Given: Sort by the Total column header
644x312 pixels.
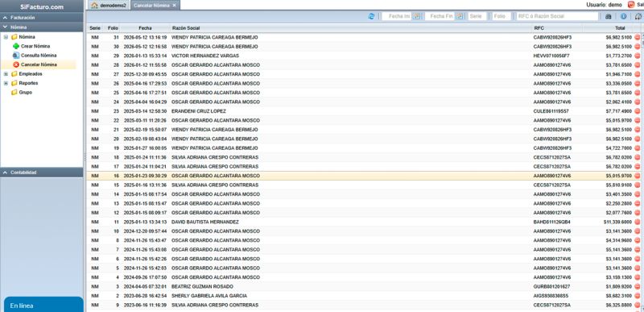Looking at the screenshot, I should (608, 28).
